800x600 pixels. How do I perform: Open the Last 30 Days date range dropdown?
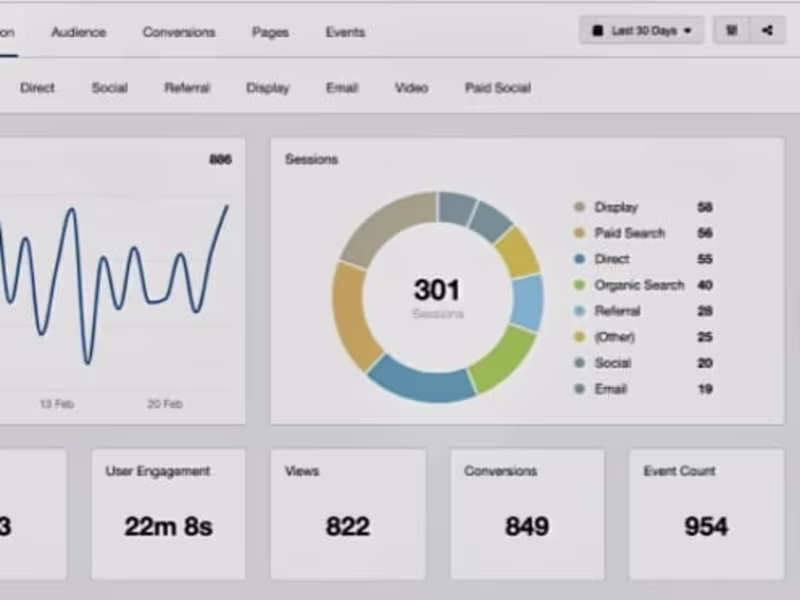pyautogui.click(x=641, y=31)
